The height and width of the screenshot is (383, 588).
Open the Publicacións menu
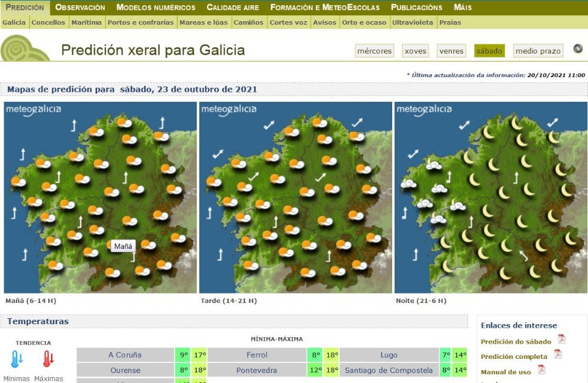coord(416,8)
